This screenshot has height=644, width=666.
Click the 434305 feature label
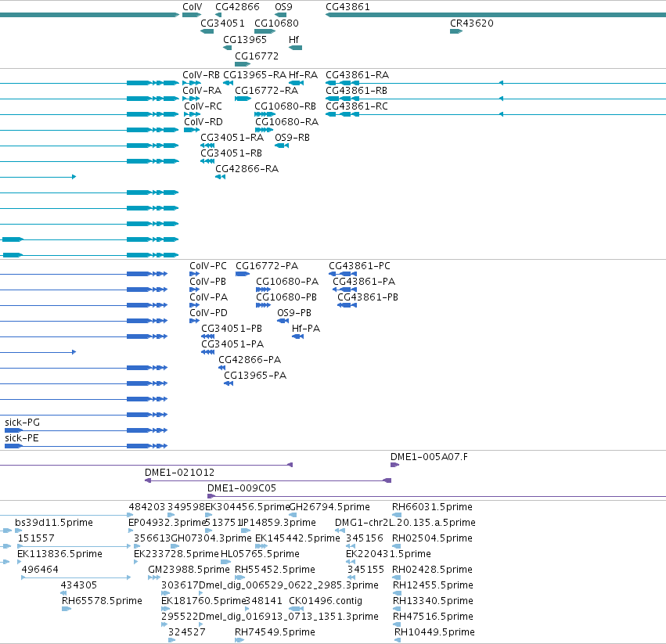click(79, 585)
